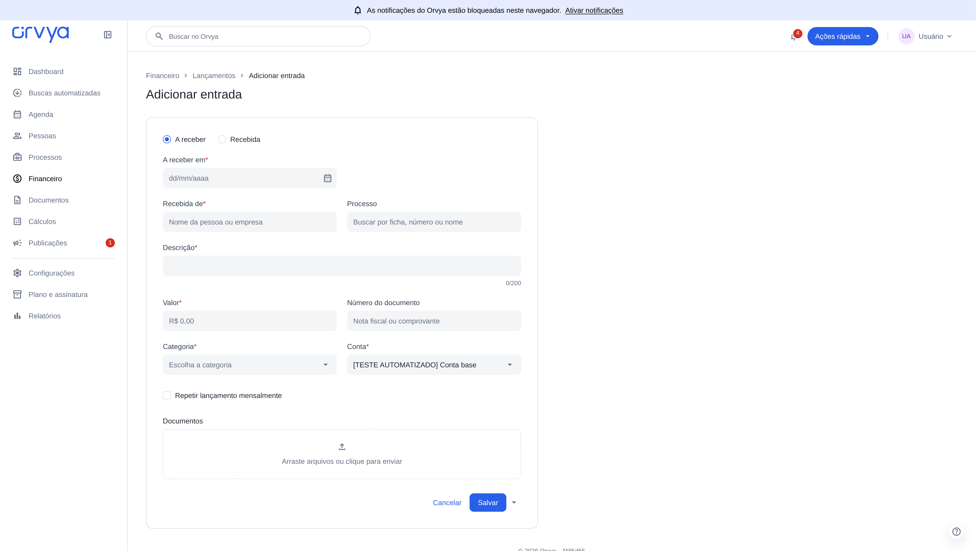Click the file drop zone to upload
Screen dimensions: 980x551
pos(342,454)
